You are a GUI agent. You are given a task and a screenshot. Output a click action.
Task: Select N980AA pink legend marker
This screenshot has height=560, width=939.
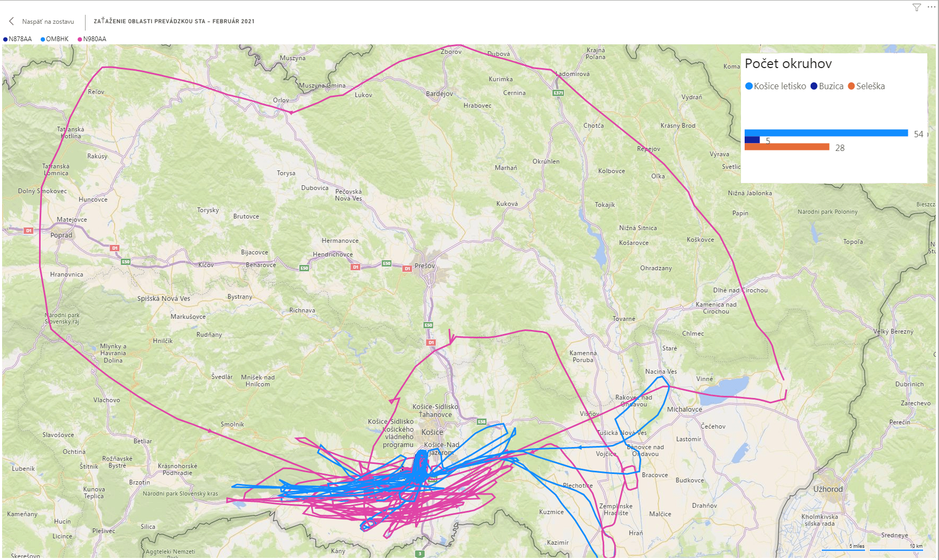click(x=80, y=39)
